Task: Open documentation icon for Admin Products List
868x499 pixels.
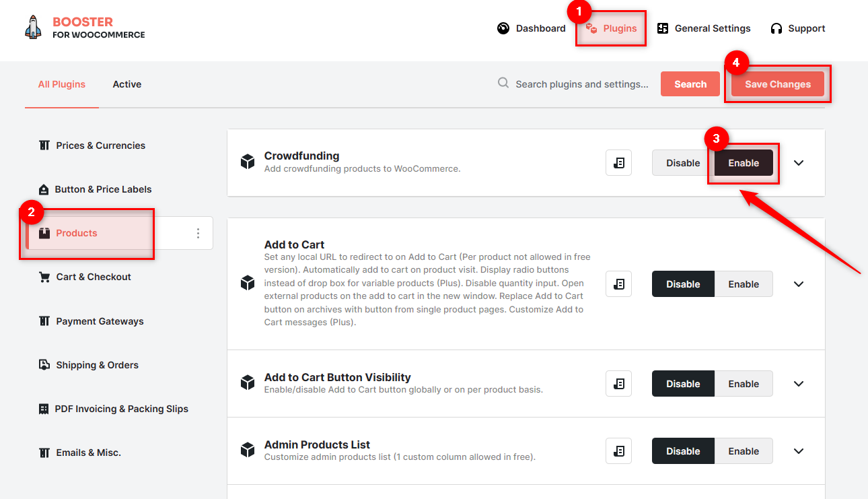Action: (x=619, y=451)
